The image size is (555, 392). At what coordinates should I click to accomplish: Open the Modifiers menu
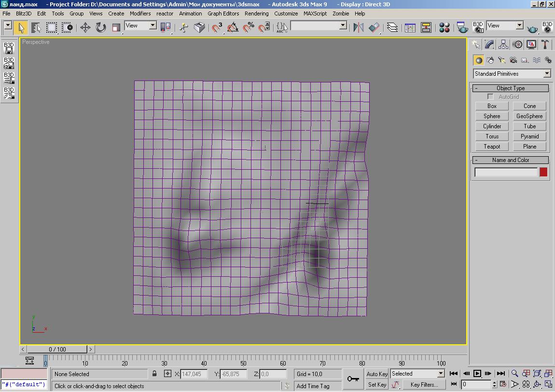(x=140, y=14)
